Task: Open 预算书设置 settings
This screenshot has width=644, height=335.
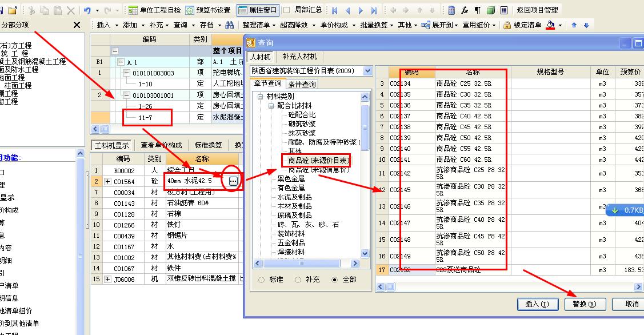Action: [x=208, y=10]
